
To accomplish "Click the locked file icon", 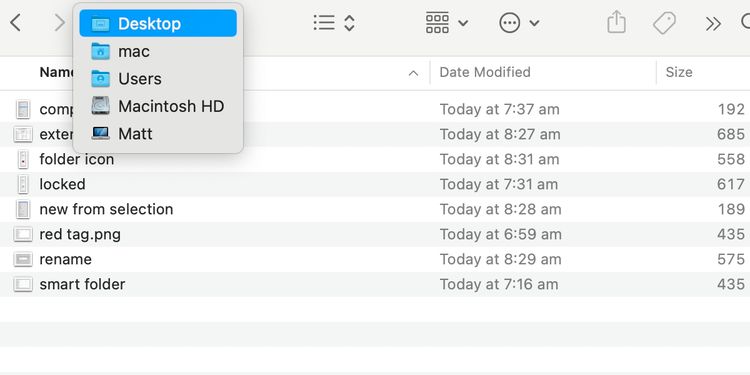I will tap(23, 184).
